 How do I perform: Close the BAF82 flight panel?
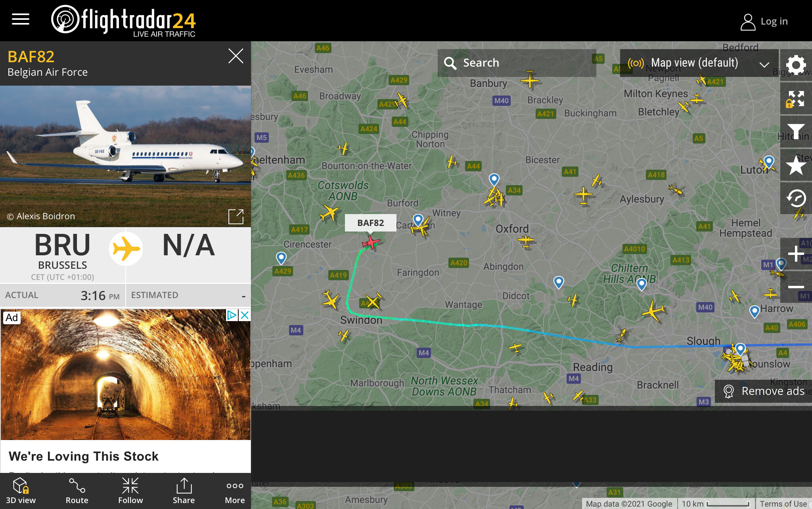click(236, 56)
